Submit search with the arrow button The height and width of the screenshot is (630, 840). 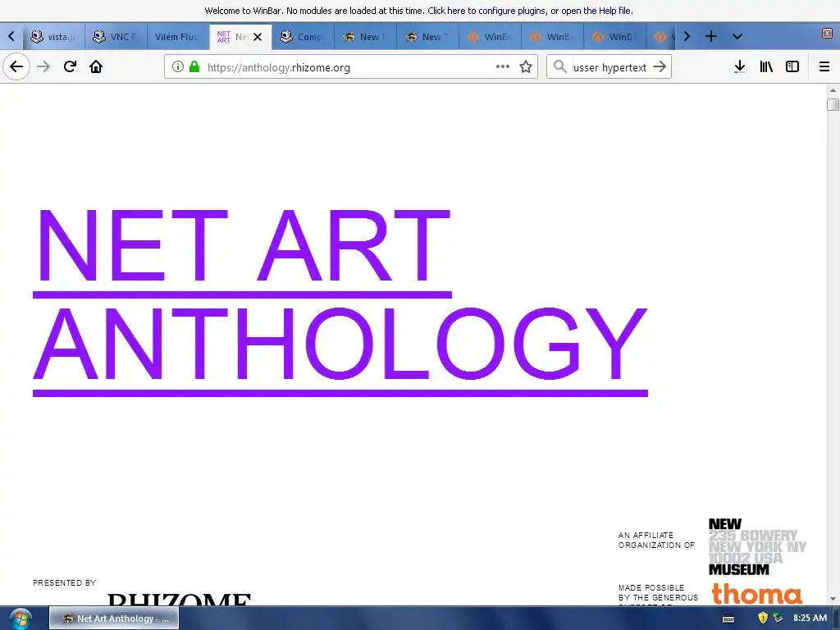[660, 66]
